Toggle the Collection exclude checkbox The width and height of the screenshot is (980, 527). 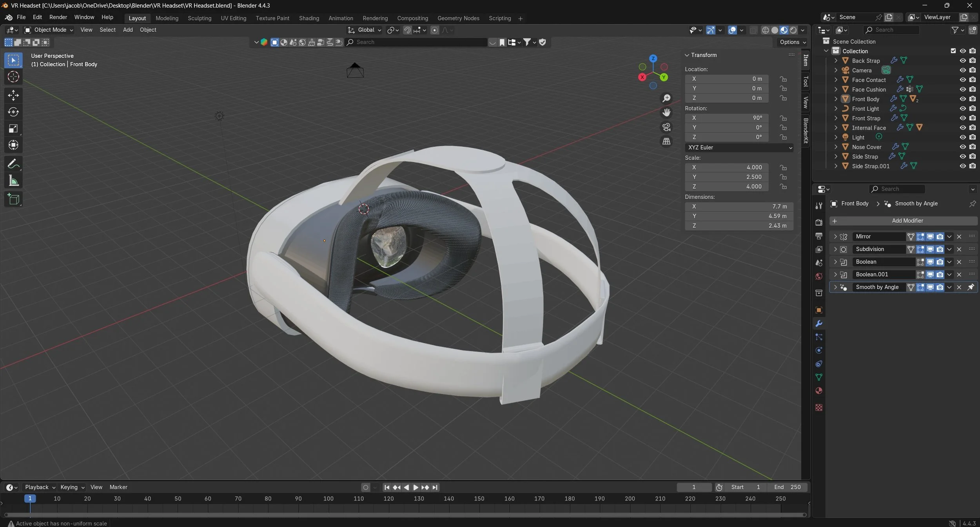point(953,51)
